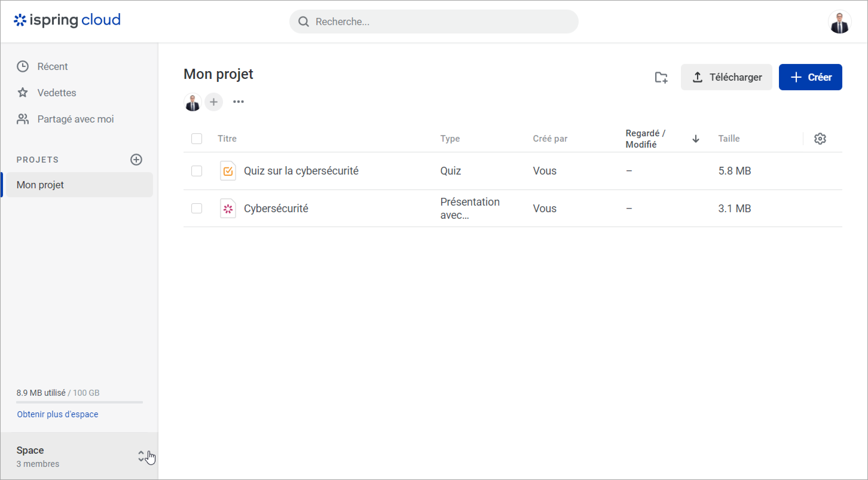This screenshot has height=480, width=868.
Task: Click the iSpring Cloud logo
Action: point(67,20)
